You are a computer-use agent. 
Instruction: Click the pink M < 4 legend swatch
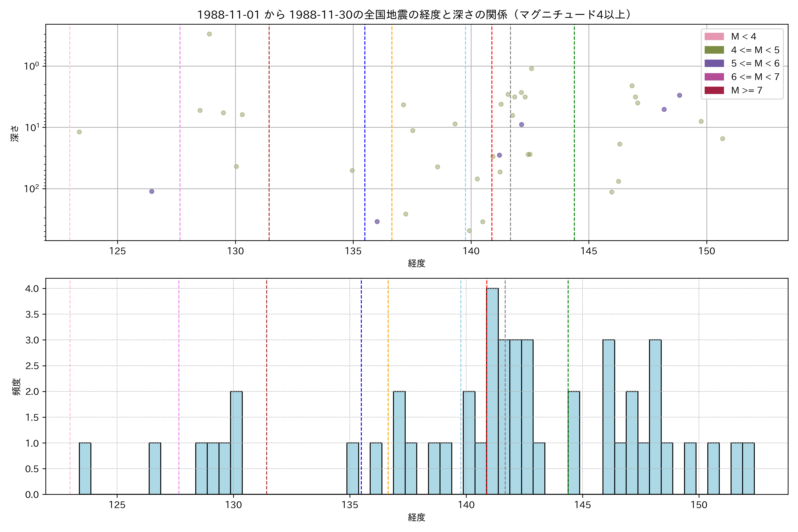coord(714,36)
